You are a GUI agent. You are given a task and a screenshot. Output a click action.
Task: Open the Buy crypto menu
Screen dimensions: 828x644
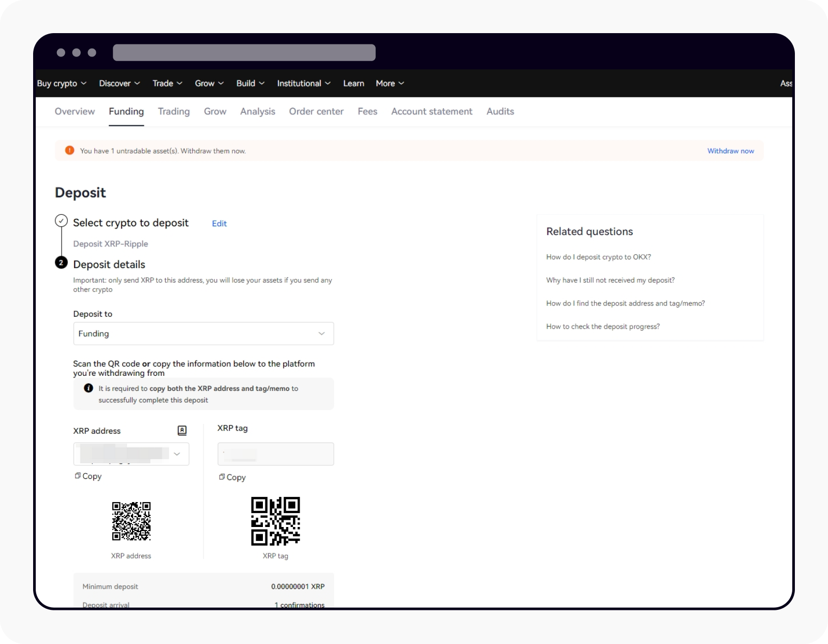pyautogui.click(x=62, y=83)
